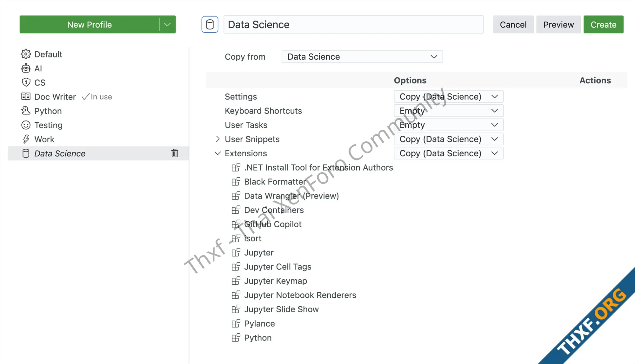Open the Extensions options dropdown
Image resolution: width=635 pixels, height=364 pixels.
point(449,153)
